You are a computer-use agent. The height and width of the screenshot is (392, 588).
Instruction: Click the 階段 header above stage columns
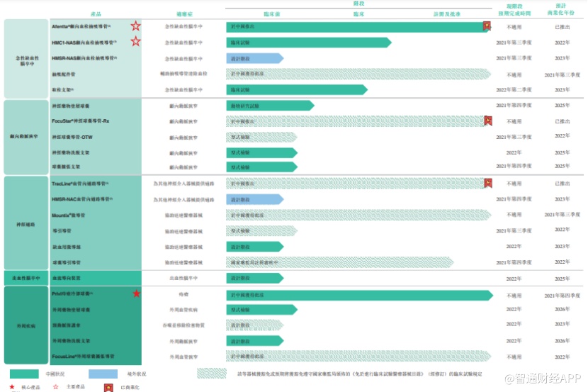tap(359, 4)
